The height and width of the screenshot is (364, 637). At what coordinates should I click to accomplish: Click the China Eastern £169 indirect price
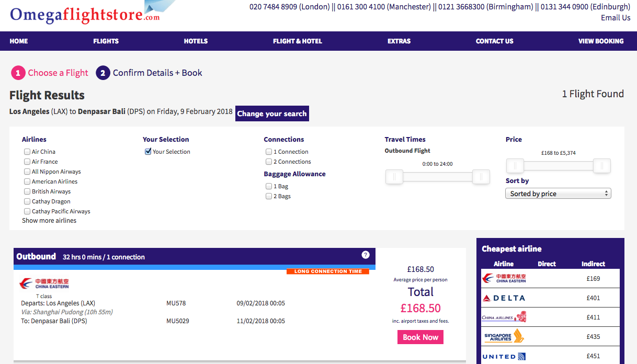click(x=594, y=279)
